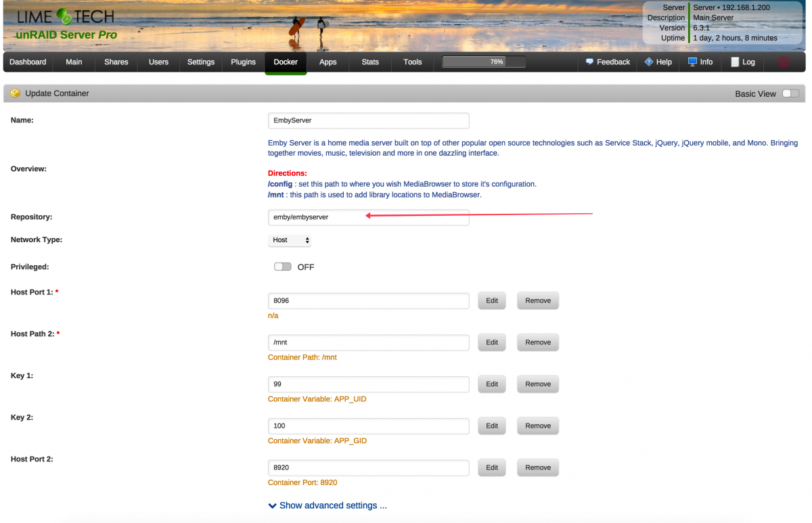Edit the Key 1 variable
Screen dimensions: 812x523
492,384
